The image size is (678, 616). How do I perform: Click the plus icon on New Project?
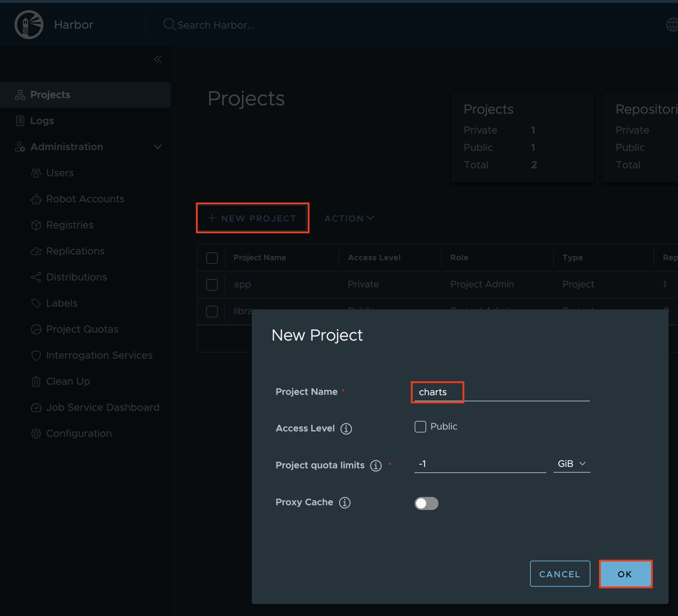pyautogui.click(x=212, y=218)
